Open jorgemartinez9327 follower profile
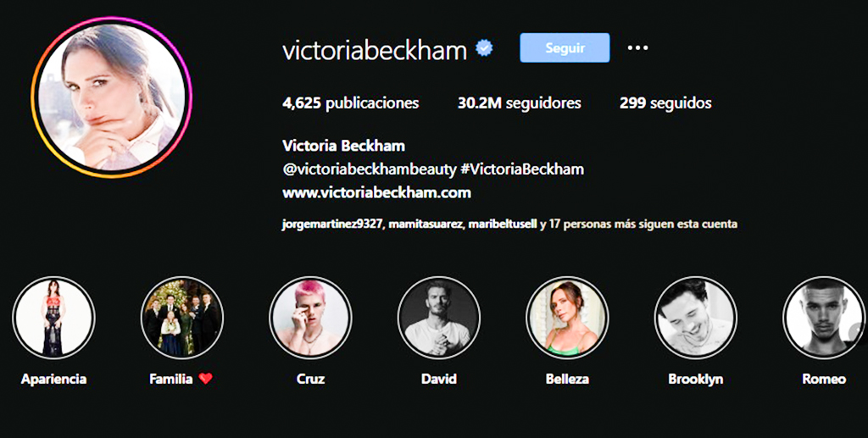The height and width of the screenshot is (438, 868). pos(332,225)
